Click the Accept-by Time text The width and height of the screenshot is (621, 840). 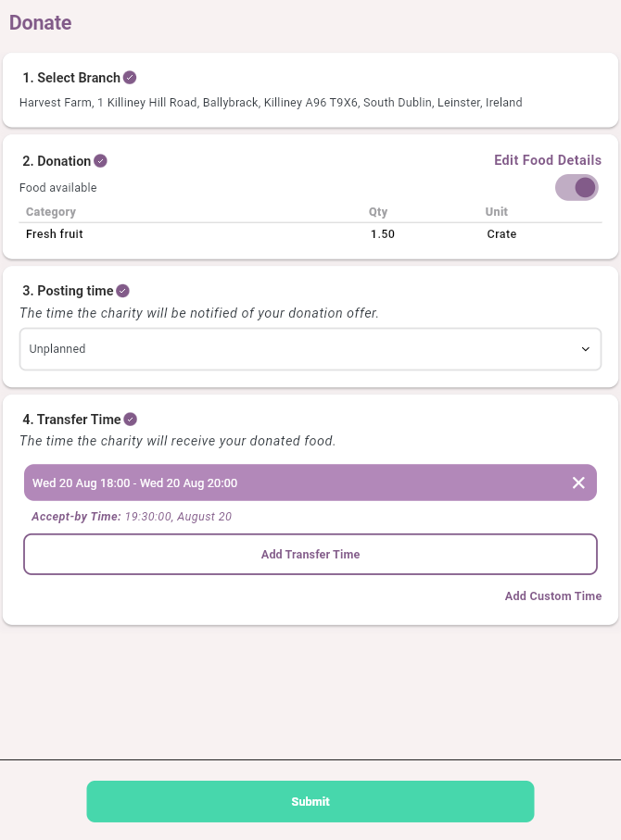click(x=132, y=517)
